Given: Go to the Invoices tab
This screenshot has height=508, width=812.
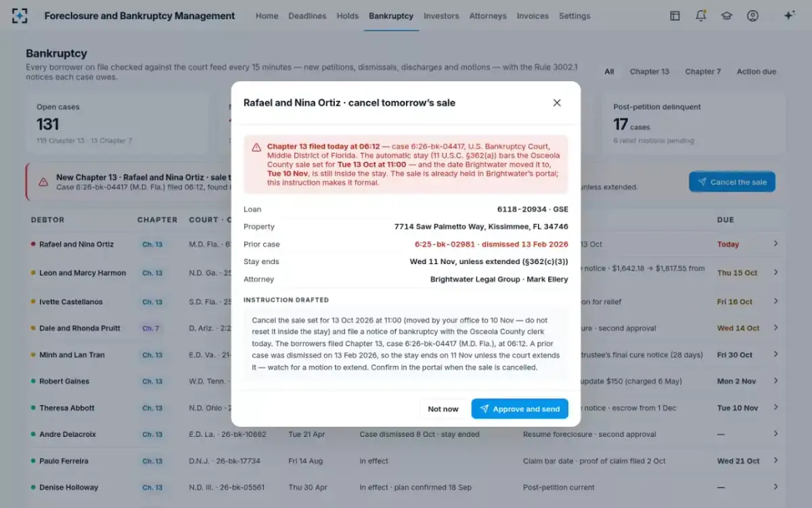Looking at the screenshot, I should [x=533, y=16].
